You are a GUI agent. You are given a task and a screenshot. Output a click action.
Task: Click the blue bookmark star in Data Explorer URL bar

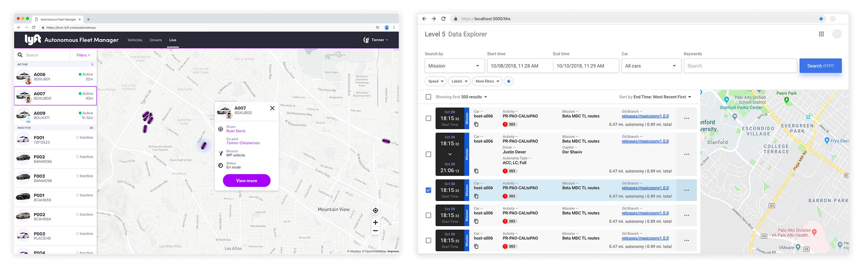tap(821, 19)
